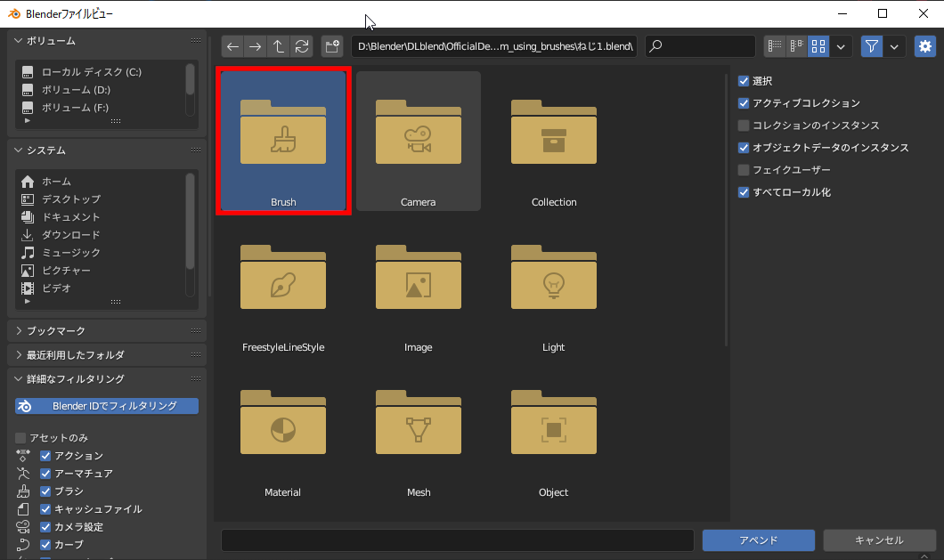944x560 pixels.
Task: Uncheck キャッシュファイル filter checkbox
Action: tap(45, 509)
